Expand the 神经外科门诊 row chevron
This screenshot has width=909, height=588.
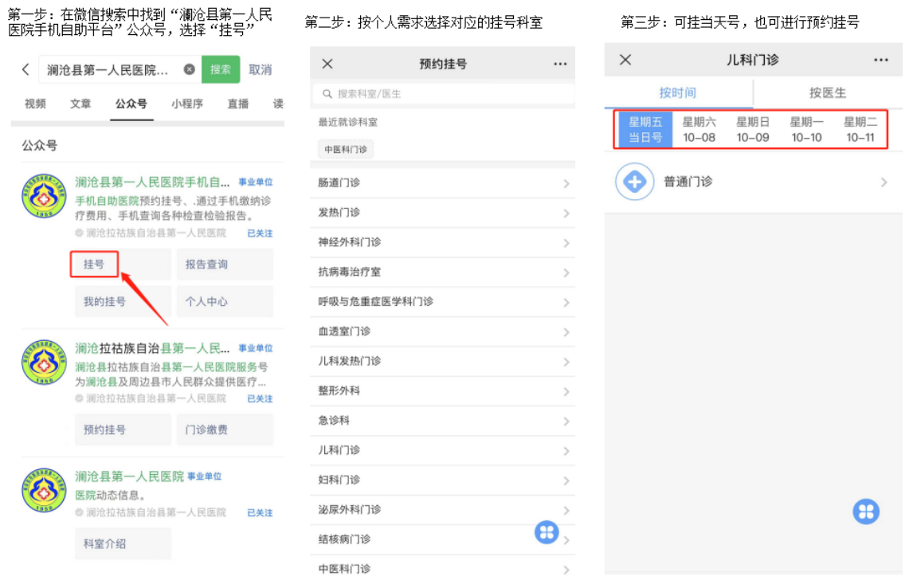pyautogui.click(x=566, y=243)
